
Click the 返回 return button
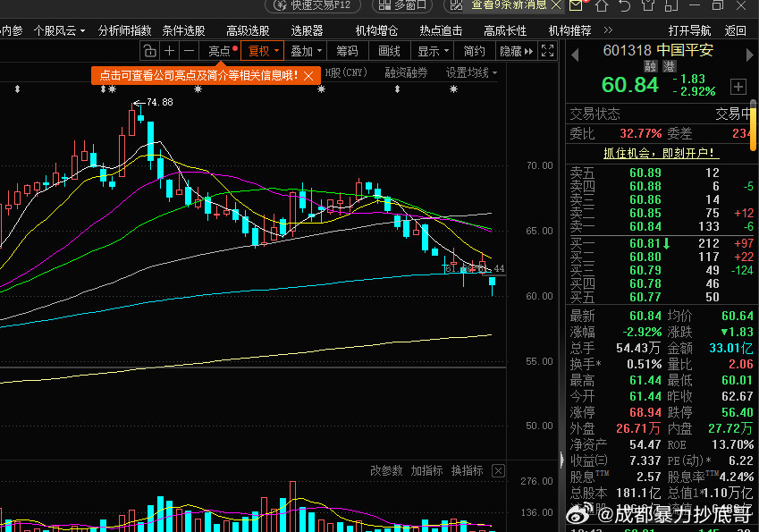click(735, 30)
